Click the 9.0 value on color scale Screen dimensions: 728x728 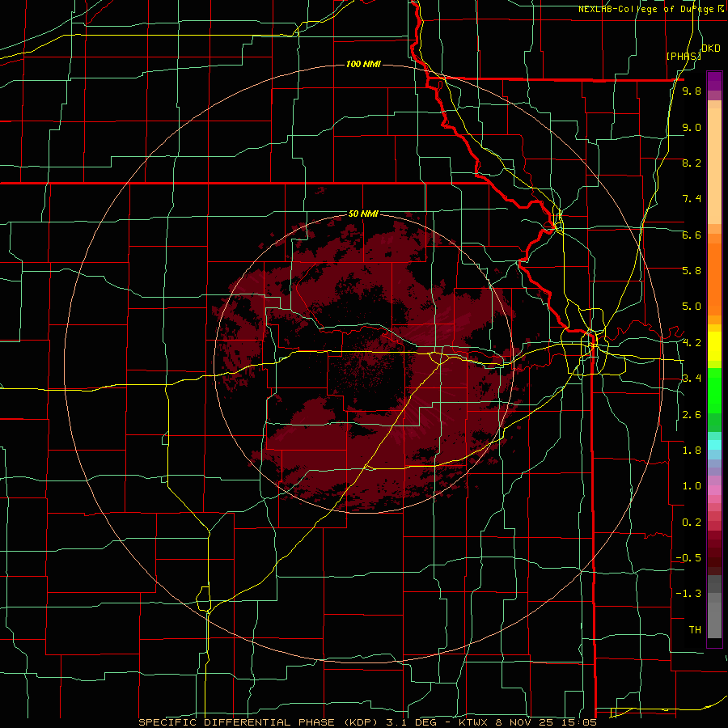[x=692, y=127]
